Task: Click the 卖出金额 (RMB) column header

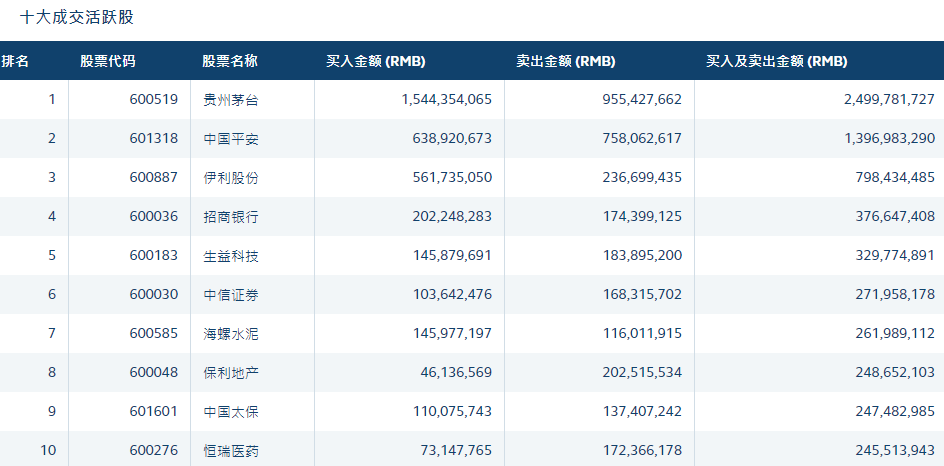Action: point(566,61)
